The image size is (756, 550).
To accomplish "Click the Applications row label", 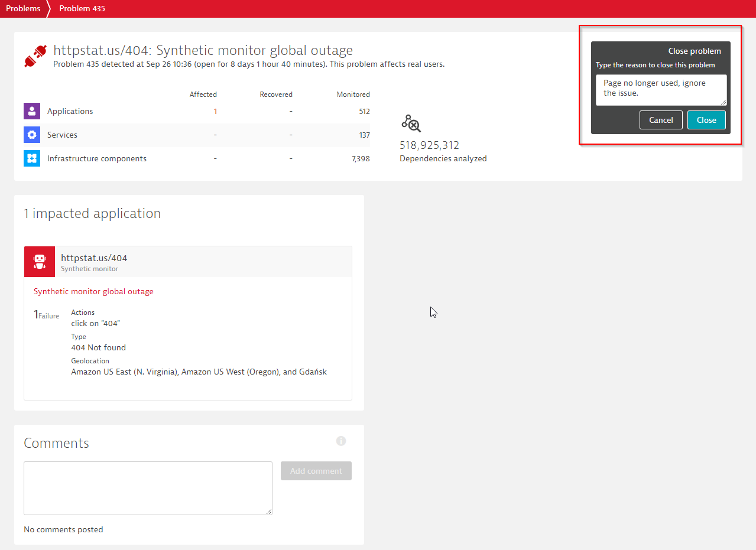I will (x=70, y=111).
